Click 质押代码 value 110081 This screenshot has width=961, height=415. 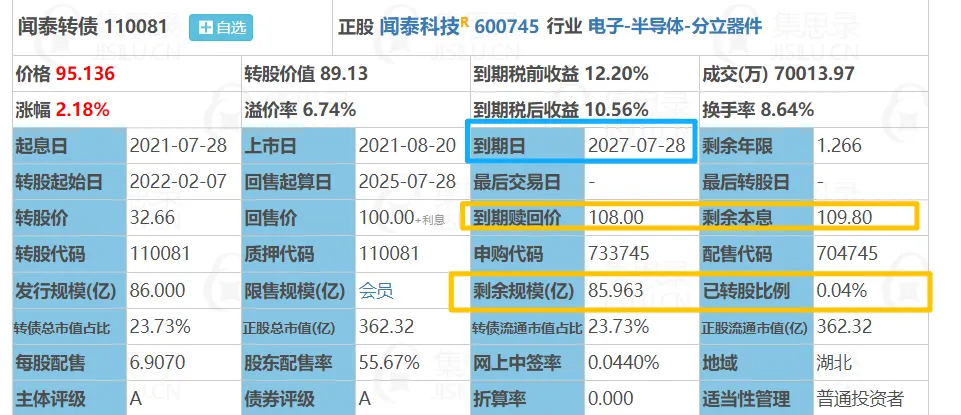coord(389,254)
